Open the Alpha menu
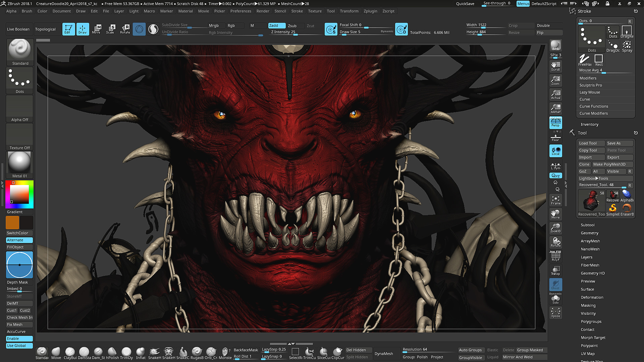 coord(11,11)
